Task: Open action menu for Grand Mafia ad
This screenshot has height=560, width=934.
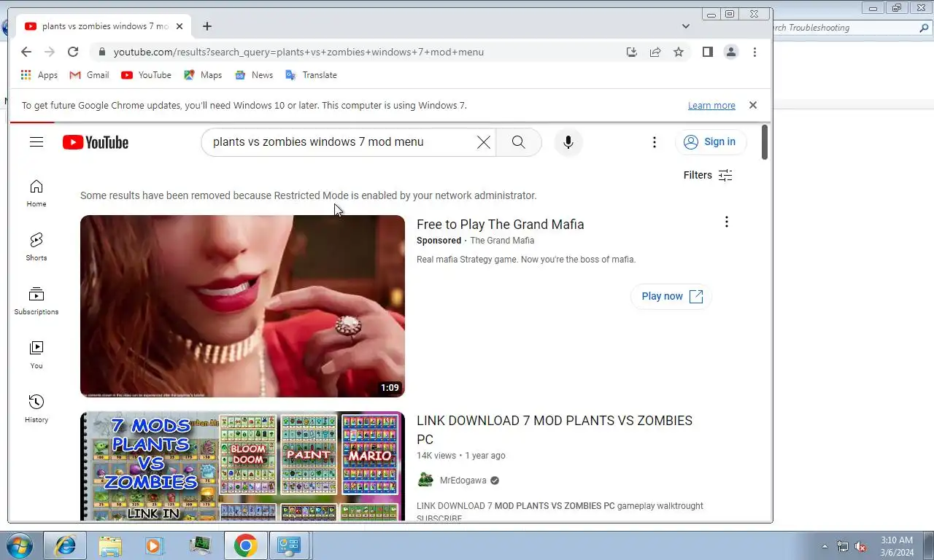Action: coord(726,222)
